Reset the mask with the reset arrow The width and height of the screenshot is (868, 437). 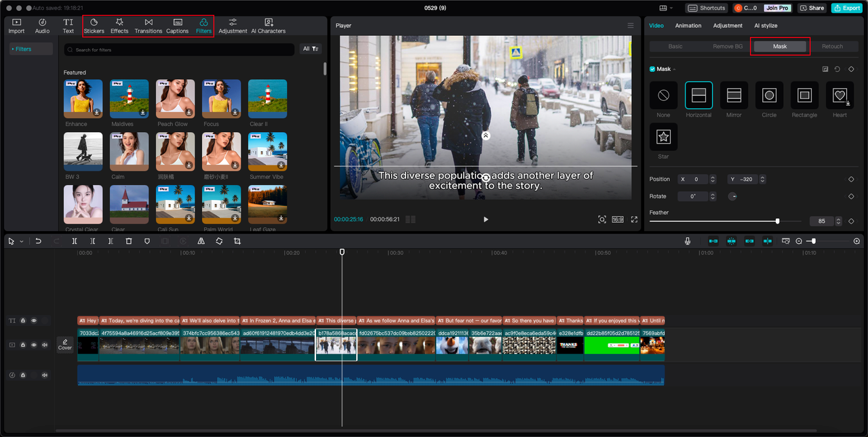[837, 69]
